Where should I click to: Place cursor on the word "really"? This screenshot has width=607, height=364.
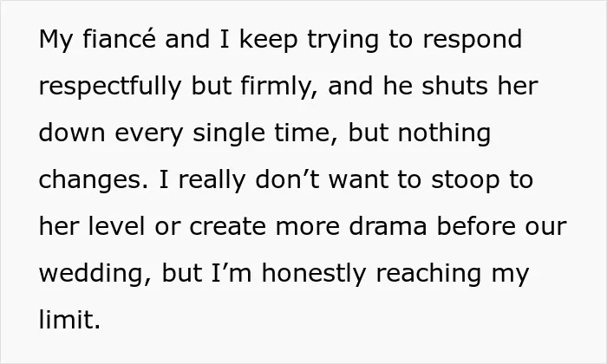[212, 181]
